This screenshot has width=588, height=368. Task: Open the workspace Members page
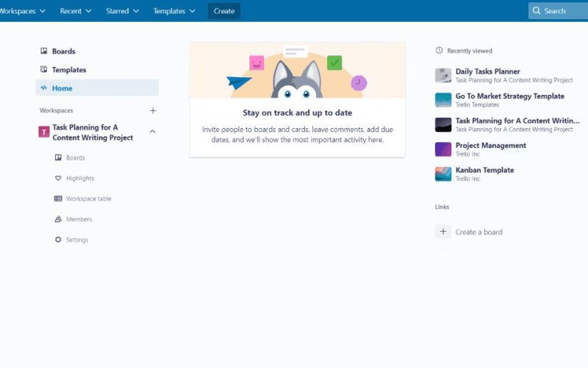79,219
